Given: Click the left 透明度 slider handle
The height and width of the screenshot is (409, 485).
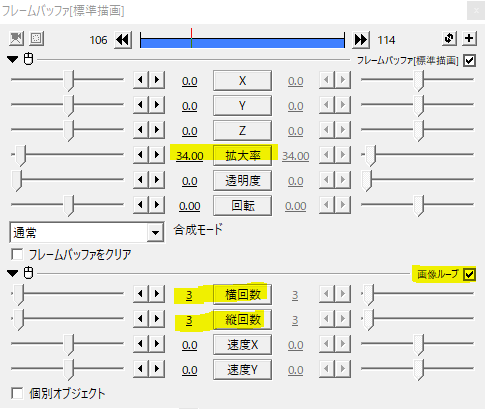Looking at the screenshot, I should (x=17, y=181).
